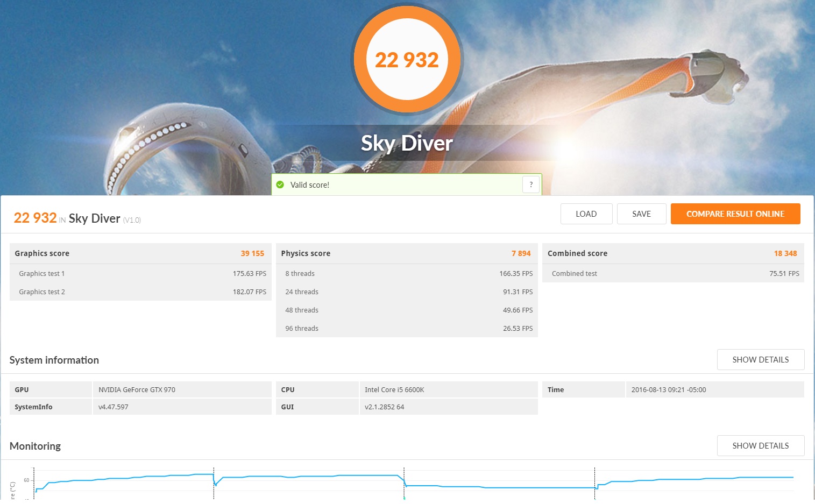This screenshot has width=815, height=504.
Task: Click Intel Core i5 6600K value
Action: click(x=394, y=389)
